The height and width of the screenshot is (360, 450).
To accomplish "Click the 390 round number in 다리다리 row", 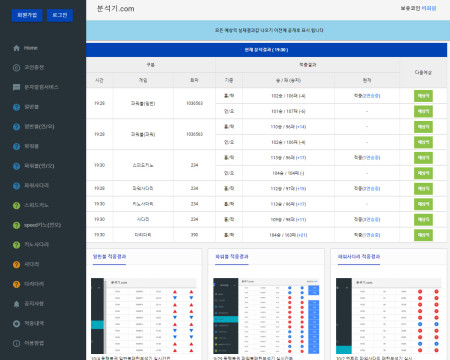I will pyautogui.click(x=194, y=235).
